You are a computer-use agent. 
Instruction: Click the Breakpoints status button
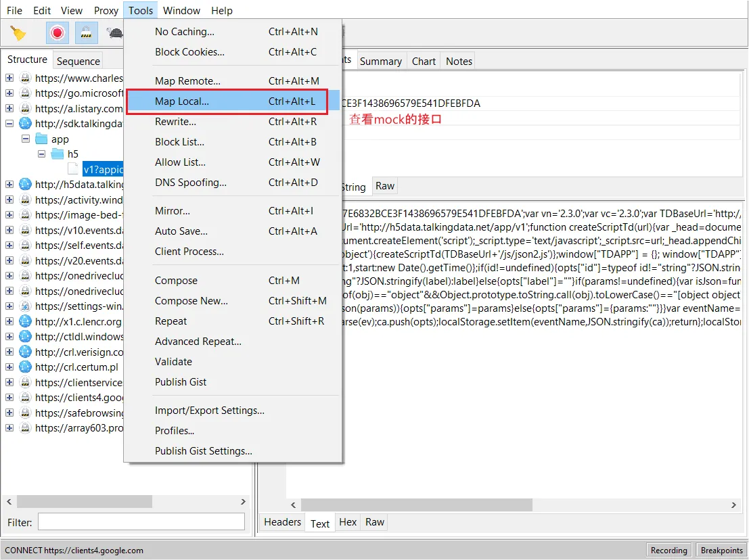[722, 551]
